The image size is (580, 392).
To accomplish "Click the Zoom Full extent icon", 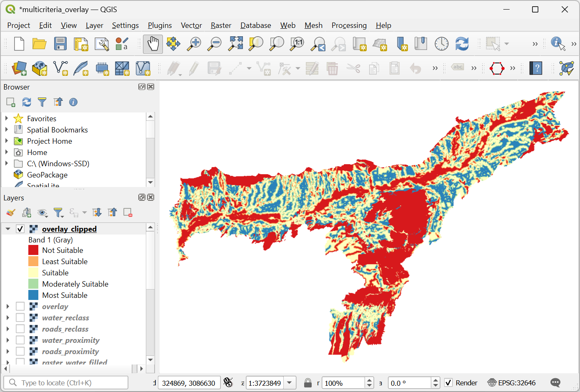I will click(235, 44).
